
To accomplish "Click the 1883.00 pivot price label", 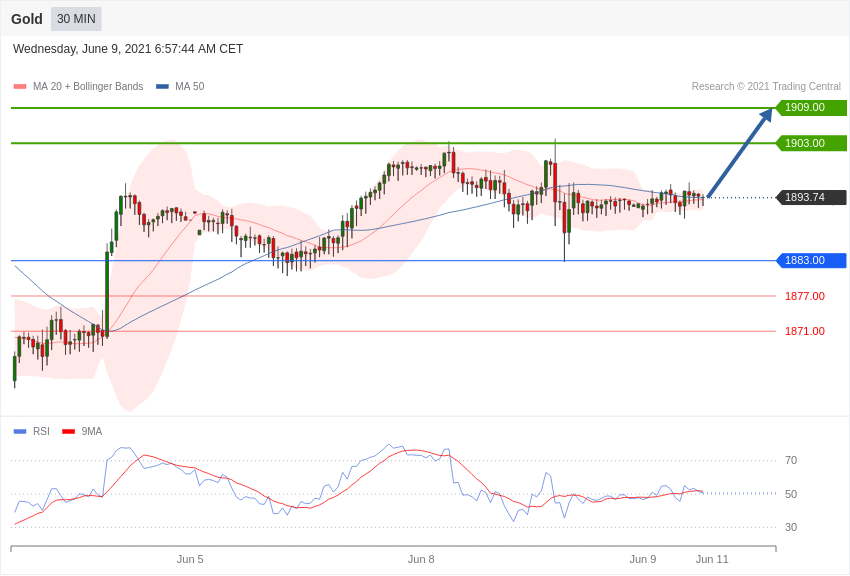I will [811, 261].
